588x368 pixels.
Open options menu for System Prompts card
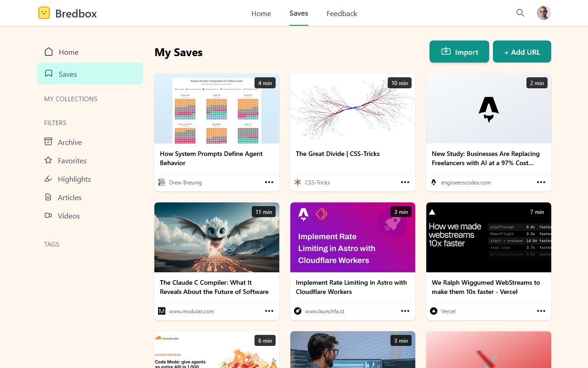point(269,182)
